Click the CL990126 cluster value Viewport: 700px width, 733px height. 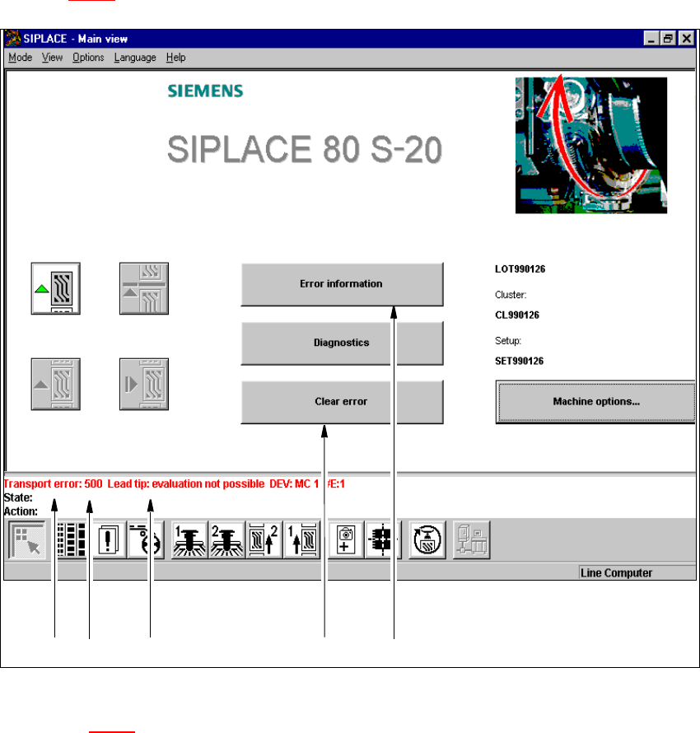[x=517, y=315]
